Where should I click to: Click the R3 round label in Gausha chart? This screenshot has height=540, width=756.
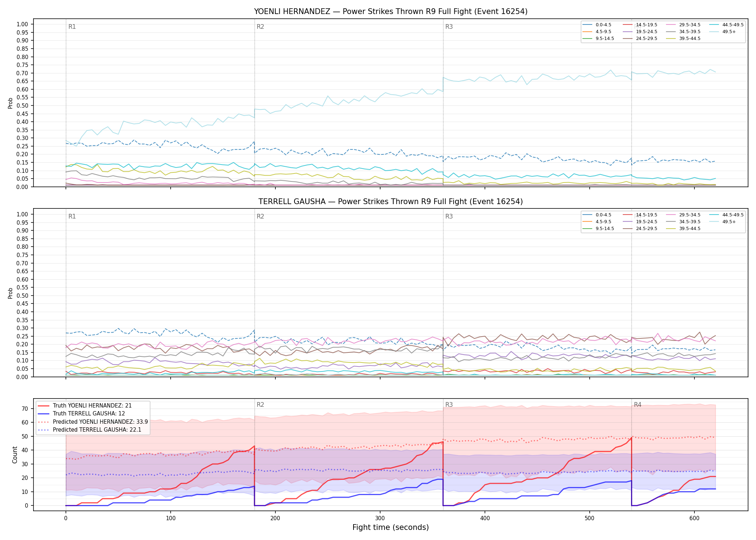pyautogui.click(x=449, y=217)
